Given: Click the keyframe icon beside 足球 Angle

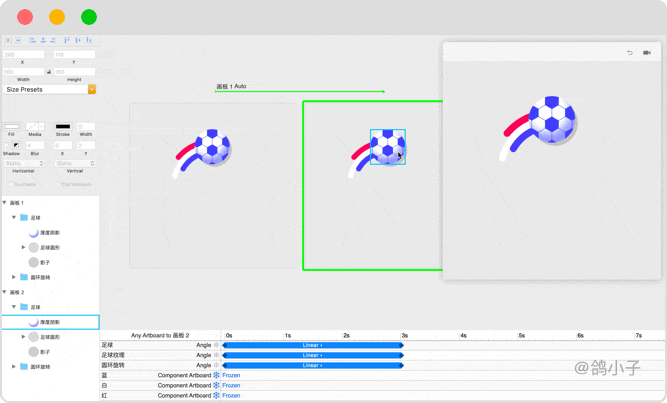Looking at the screenshot, I should (x=216, y=345).
